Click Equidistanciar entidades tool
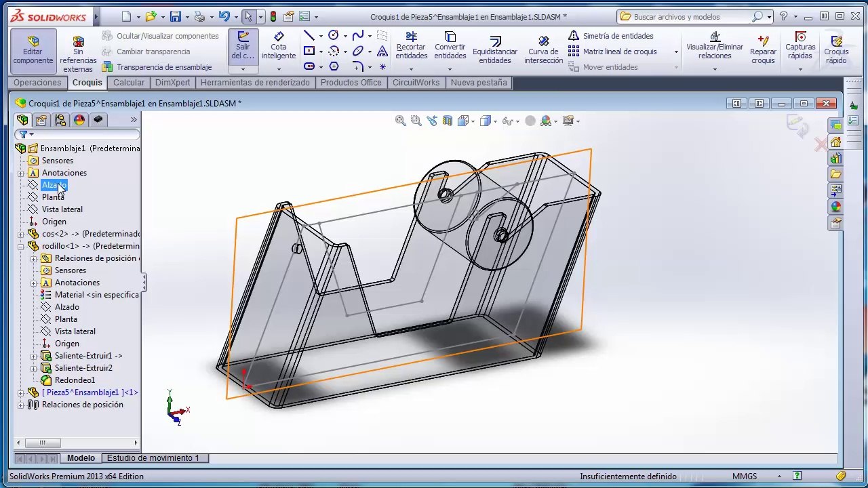 coord(495,51)
